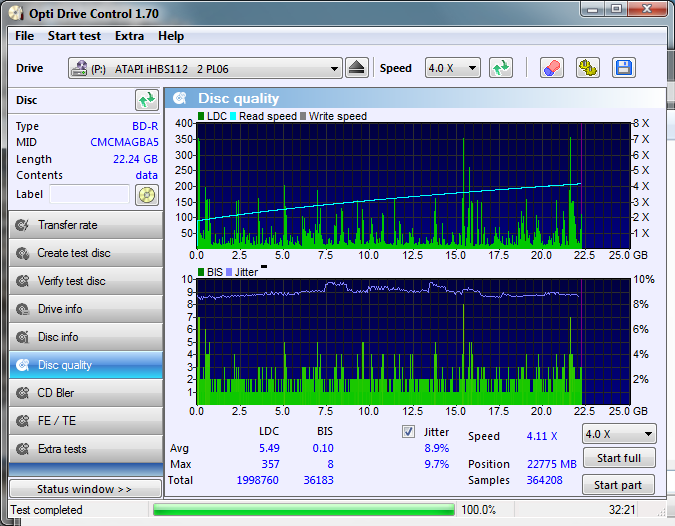Refresh disc info with green arrows icon
Screen dimensions: 675x526
[147, 100]
